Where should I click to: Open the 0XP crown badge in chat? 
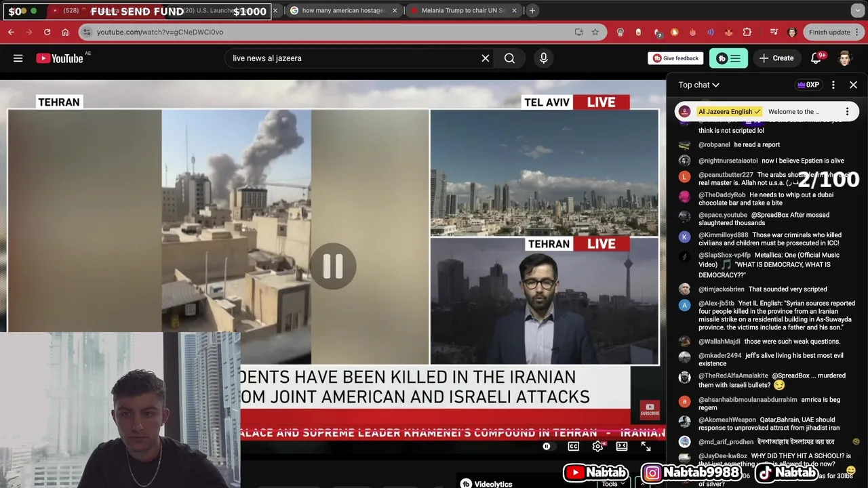tap(808, 85)
